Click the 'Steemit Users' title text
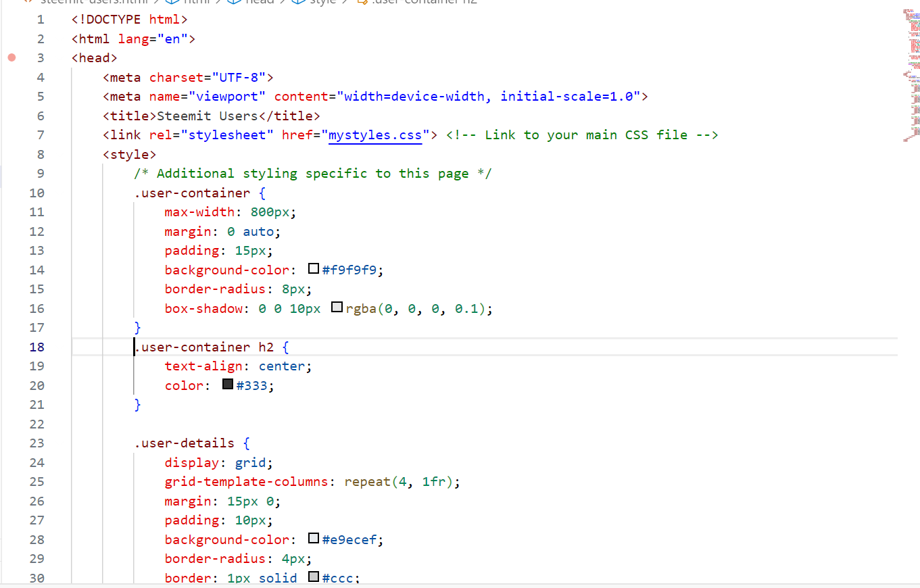The width and height of the screenshot is (920, 588). point(208,116)
